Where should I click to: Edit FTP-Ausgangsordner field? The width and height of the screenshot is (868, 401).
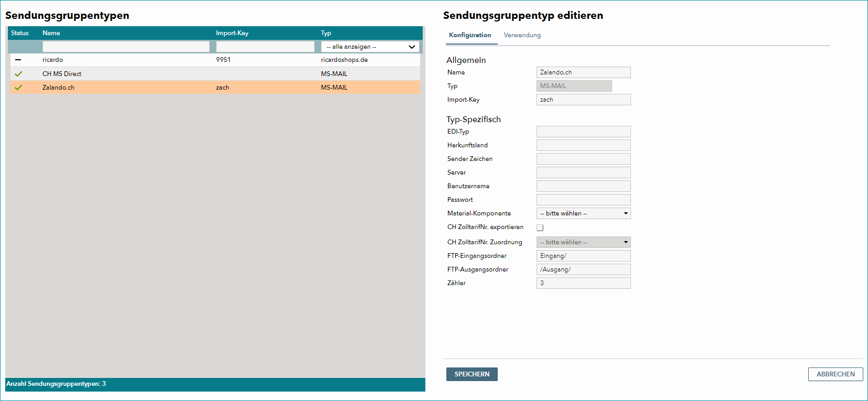tap(583, 269)
